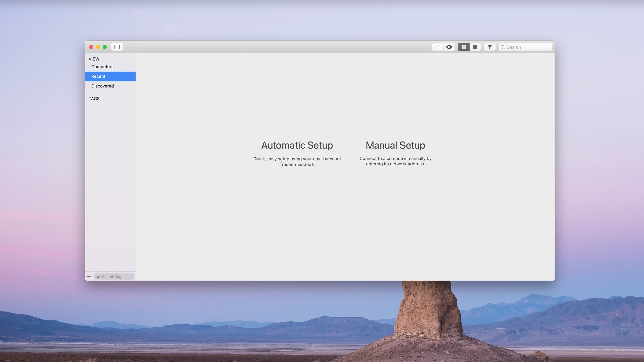Expand the TAGS section
The width and height of the screenshot is (644, 362).
point(94,98)
